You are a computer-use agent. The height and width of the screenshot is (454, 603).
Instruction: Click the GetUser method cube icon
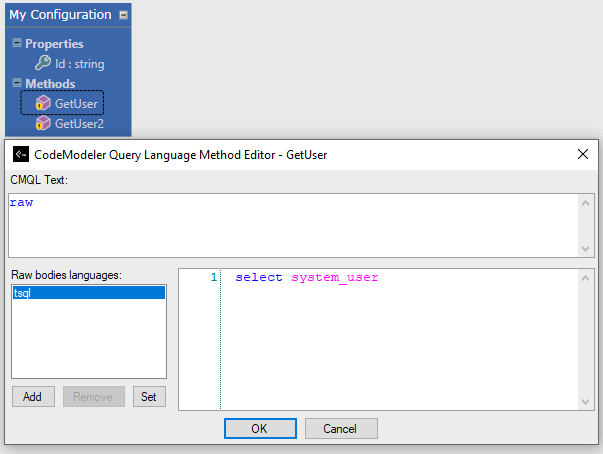coord(43,103)
